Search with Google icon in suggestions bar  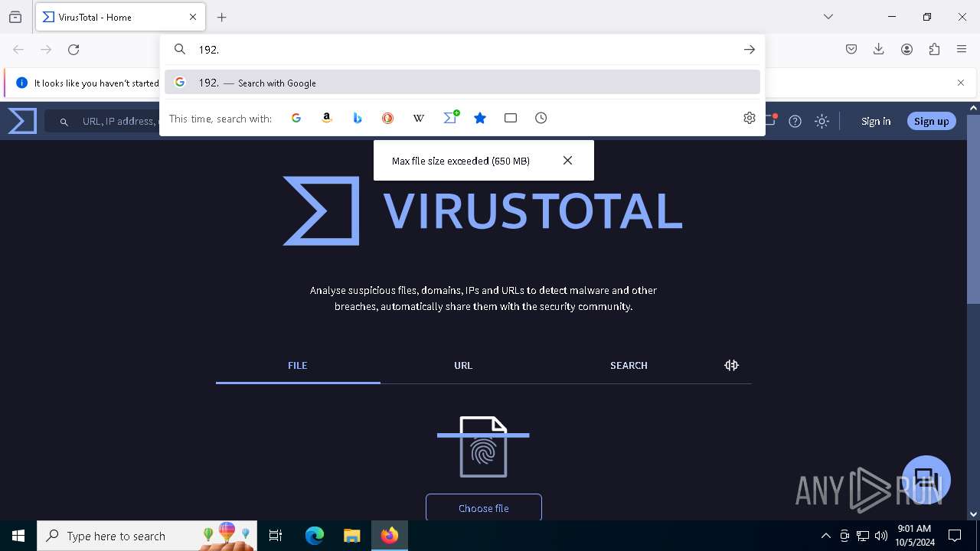pyautogui.click(x=296, y=118)
